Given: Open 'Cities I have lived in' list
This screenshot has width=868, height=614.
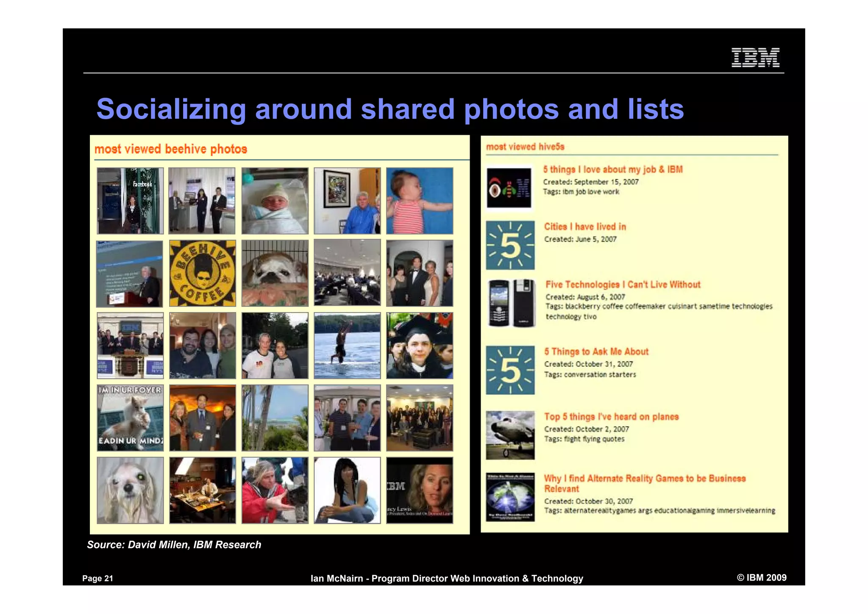Looking at the screenshot, I should tap(585, 227).
